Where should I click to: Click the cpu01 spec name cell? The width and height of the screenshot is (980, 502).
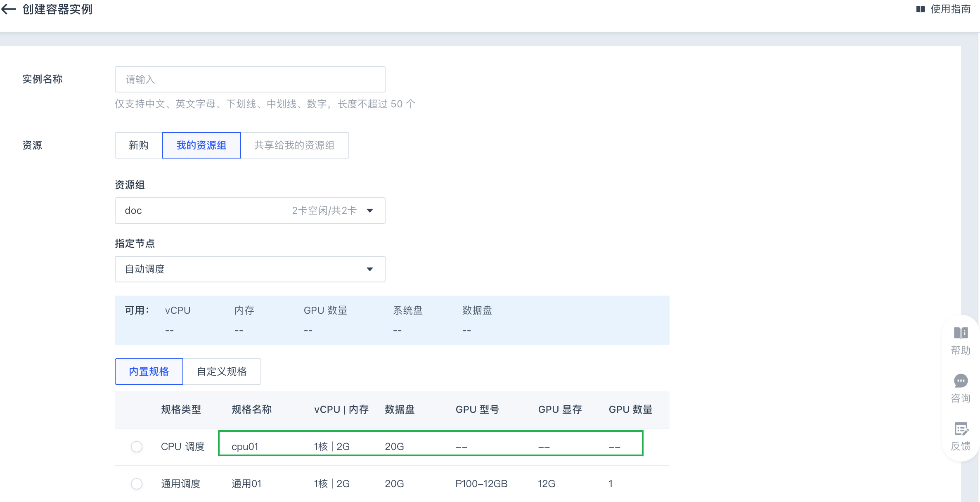(245, 447)
